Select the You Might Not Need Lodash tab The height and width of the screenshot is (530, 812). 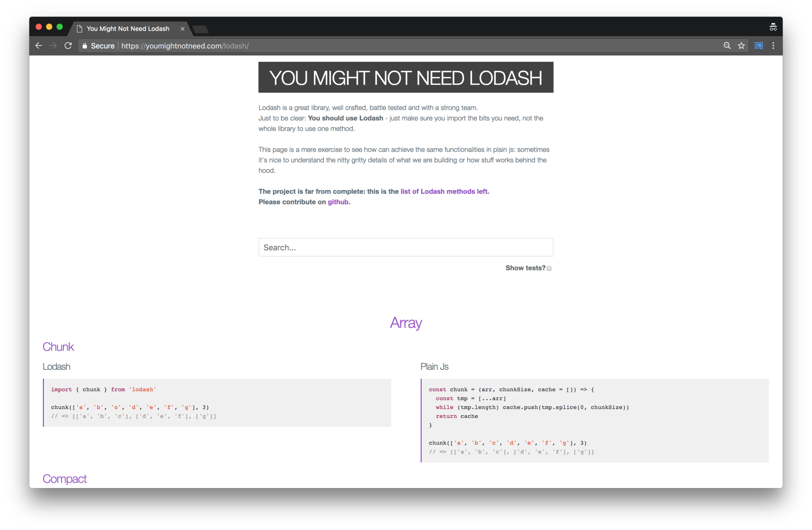tap(128, 29)
